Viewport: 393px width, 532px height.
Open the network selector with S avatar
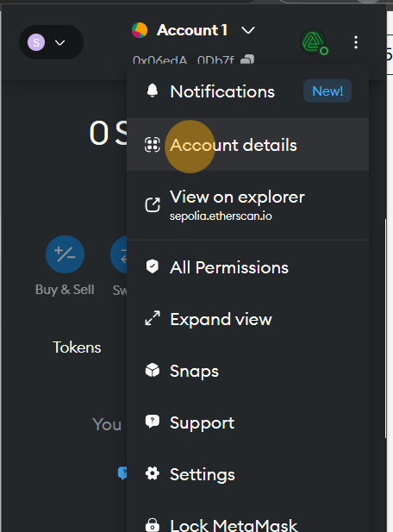(x=51, y=42)
